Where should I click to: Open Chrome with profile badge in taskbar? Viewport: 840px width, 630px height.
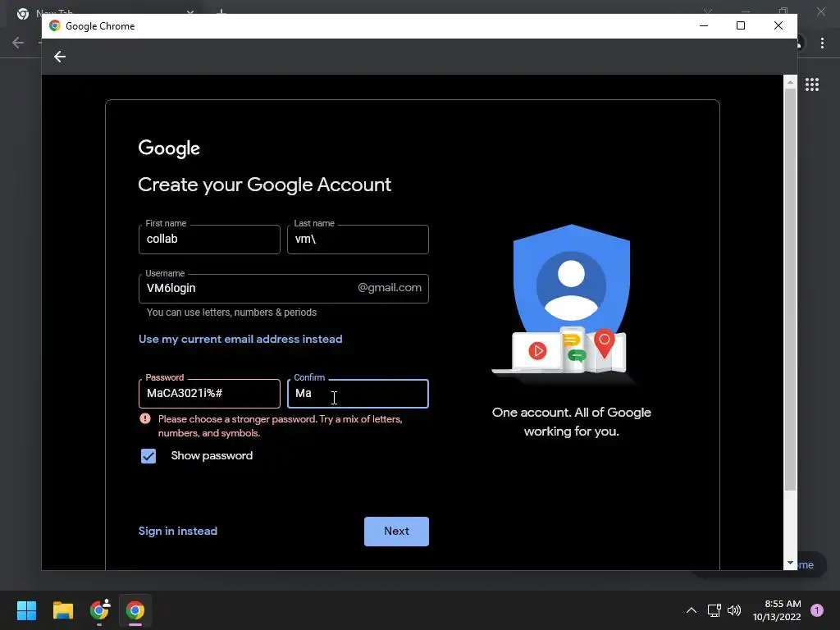(99, 610)
